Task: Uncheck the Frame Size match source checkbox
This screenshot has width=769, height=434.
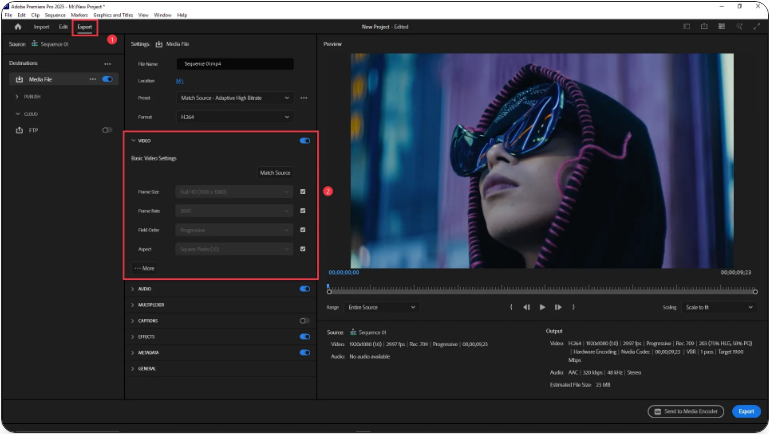Action: [303, 191]
